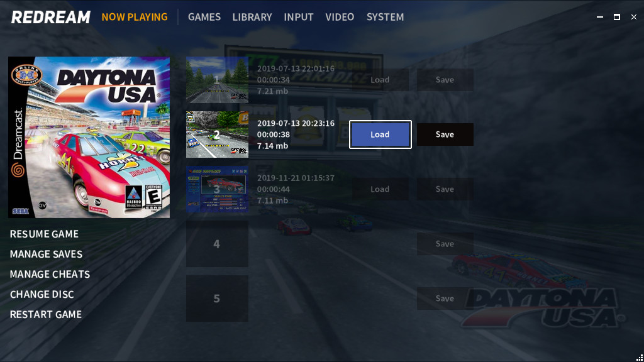The height and width of the screenshot is (362, 644).
Task: Select Restart Game
Action: point(45,314)
